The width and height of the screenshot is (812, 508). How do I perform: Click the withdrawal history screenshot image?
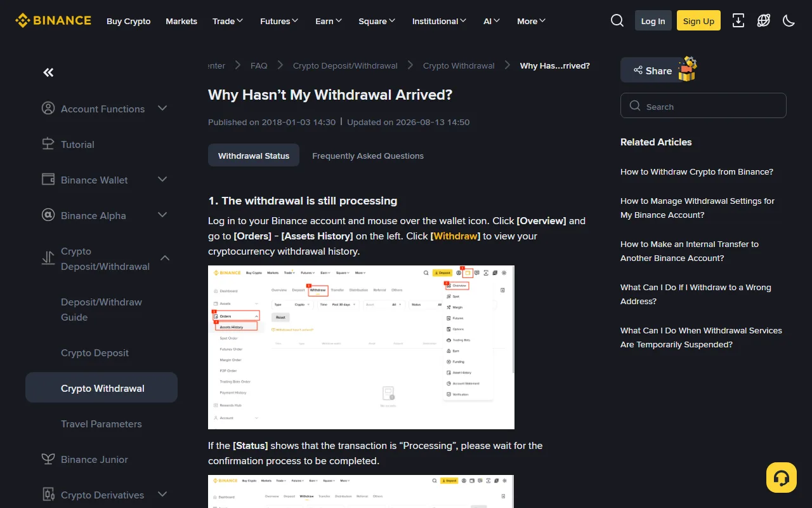pos(361,347)
